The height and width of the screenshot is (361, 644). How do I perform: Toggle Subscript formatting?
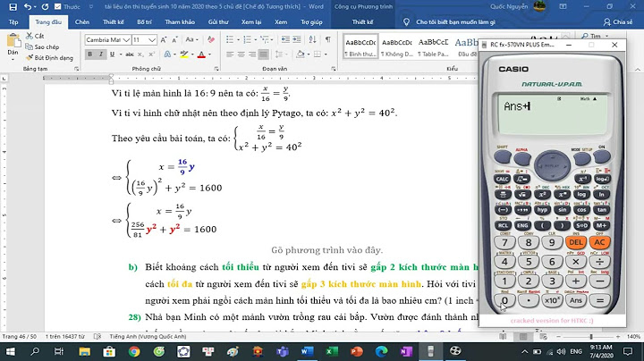click(x=140, y=55)
